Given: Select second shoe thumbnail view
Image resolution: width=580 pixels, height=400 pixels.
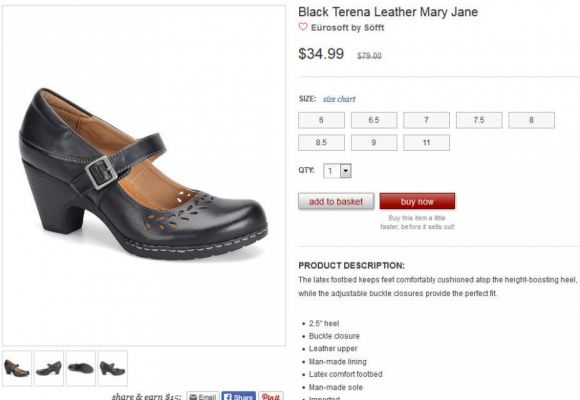Looking at the screenshot, I should coord(49,368).
